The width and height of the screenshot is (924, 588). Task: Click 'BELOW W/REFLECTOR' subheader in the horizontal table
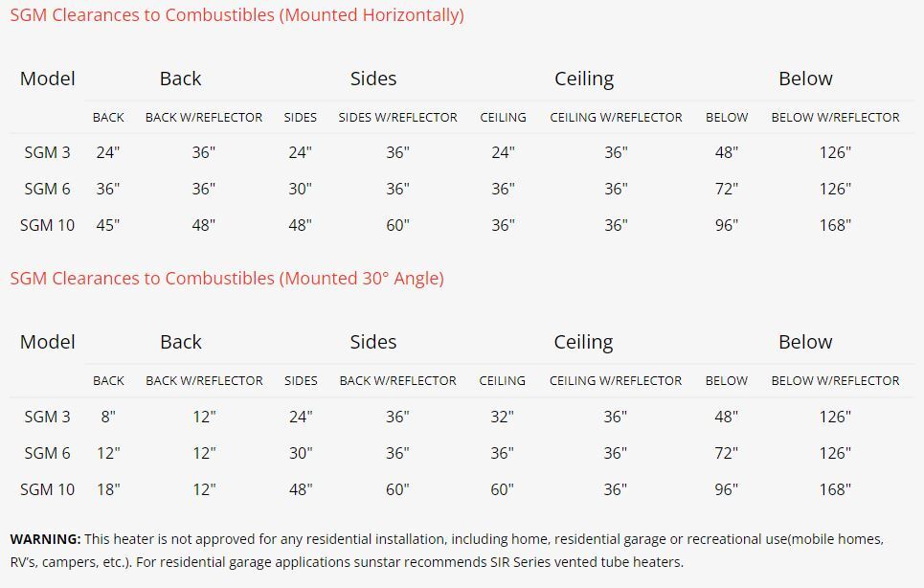tap(835, 117)
